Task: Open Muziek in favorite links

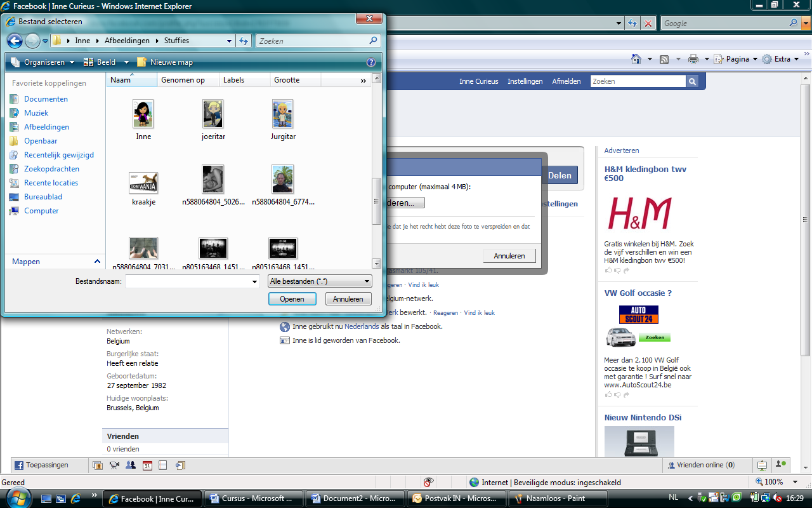Action: click(36, 113)
